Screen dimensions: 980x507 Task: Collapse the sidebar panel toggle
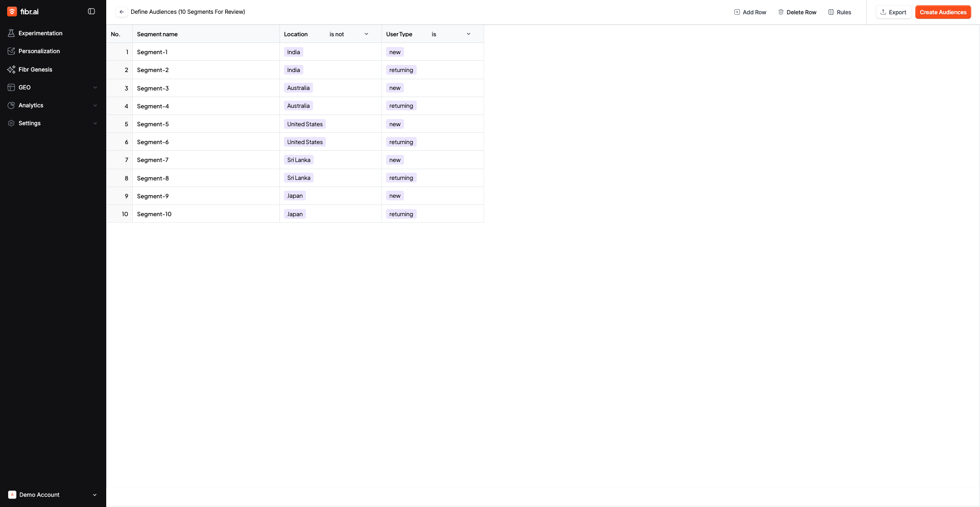(91, 11)
